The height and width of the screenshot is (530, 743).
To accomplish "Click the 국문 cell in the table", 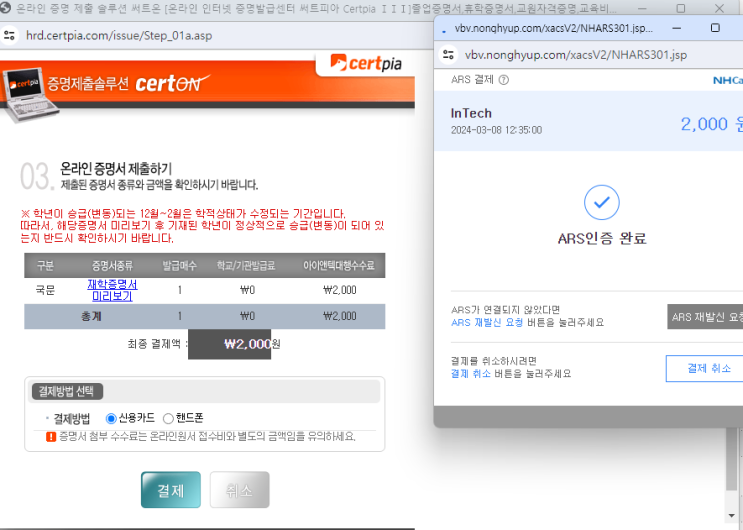I will 45,290.
